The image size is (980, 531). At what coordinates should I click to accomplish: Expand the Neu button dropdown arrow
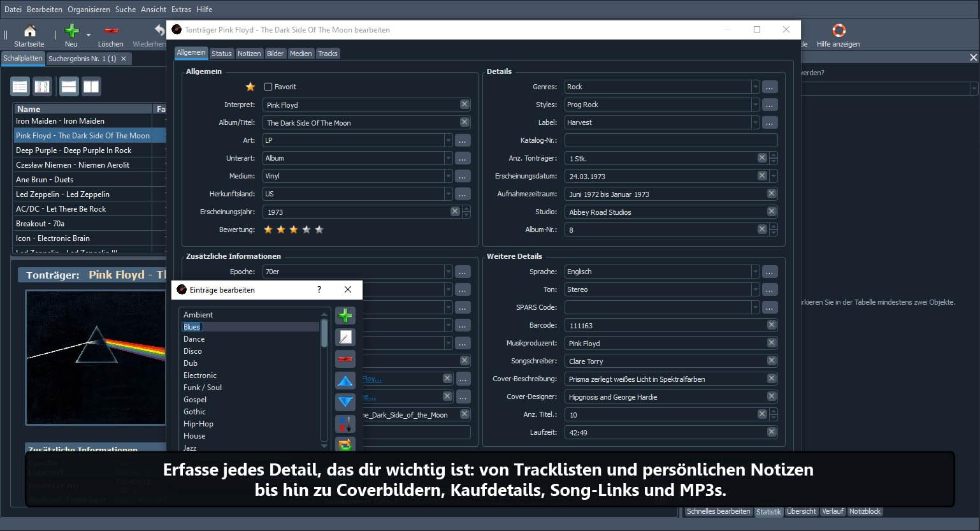click(88, 34)
